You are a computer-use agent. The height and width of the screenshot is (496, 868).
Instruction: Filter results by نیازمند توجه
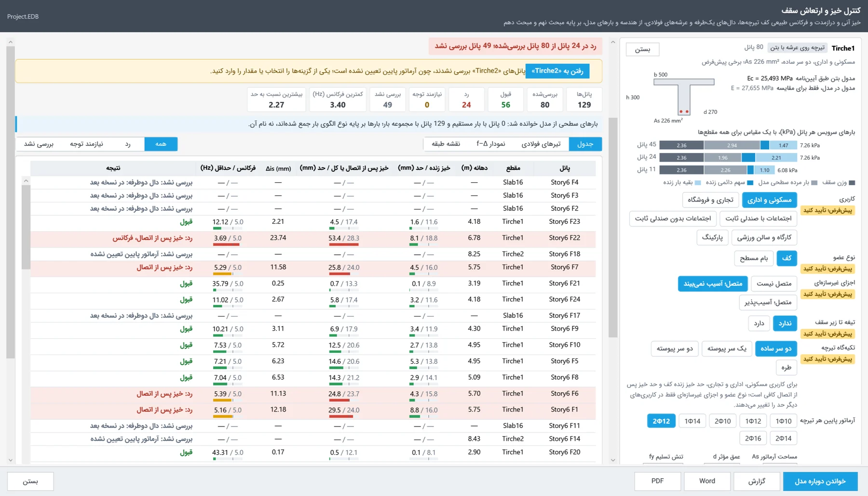(86, 144)
